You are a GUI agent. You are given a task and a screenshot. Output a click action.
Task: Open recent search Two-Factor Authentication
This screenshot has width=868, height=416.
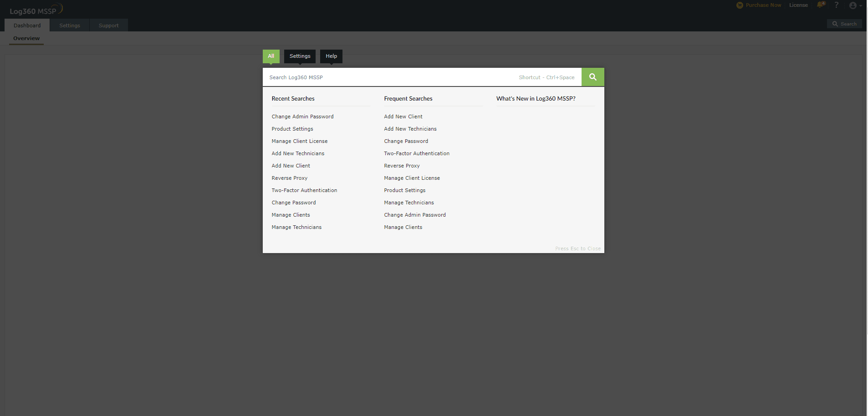pos(304,190)
